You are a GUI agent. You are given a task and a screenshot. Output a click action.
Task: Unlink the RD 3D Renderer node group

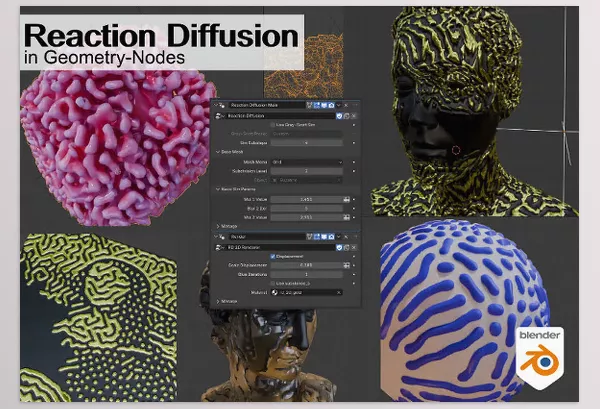(x=354, y=248)
